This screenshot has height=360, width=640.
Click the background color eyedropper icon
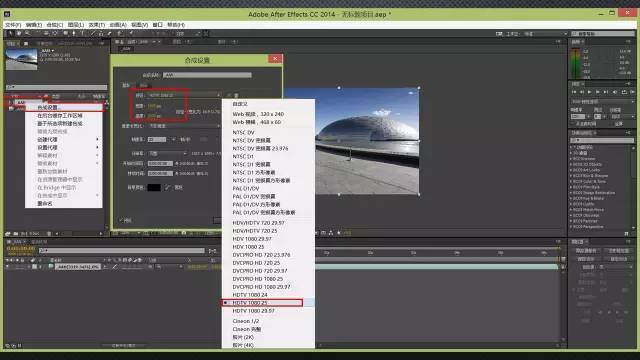click(167, 187)
